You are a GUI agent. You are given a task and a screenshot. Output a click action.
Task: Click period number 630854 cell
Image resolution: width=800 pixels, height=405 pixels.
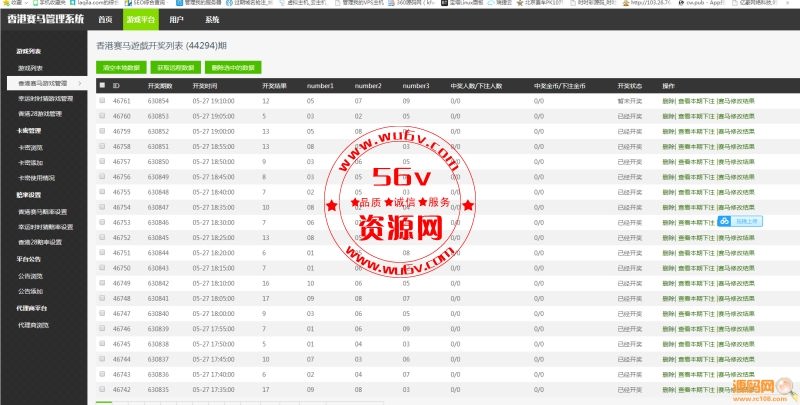click(x=158, y=101)
